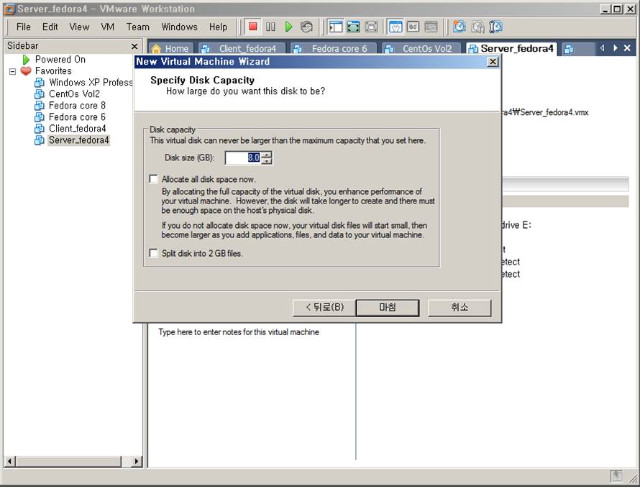Viewport: 640px width, 487px height.
Task: Switch to the Server_fedora4 tab
Action: (511, 49)
